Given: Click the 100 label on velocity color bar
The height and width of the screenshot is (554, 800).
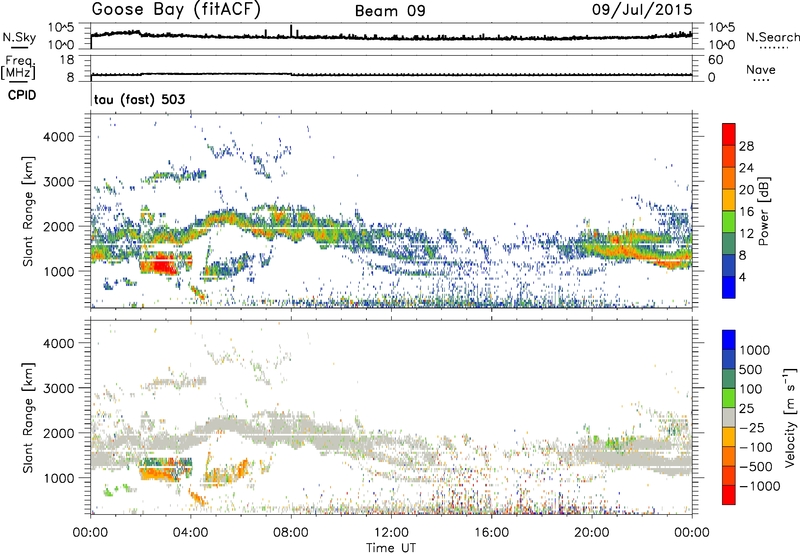Looking at the screenshot, I should coord(749,389).
